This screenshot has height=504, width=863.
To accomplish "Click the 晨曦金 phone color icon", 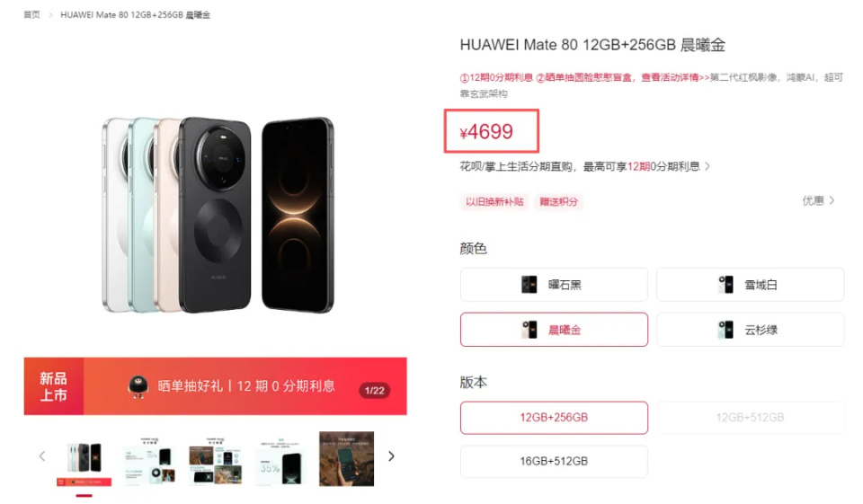I will tap(529, 330).
